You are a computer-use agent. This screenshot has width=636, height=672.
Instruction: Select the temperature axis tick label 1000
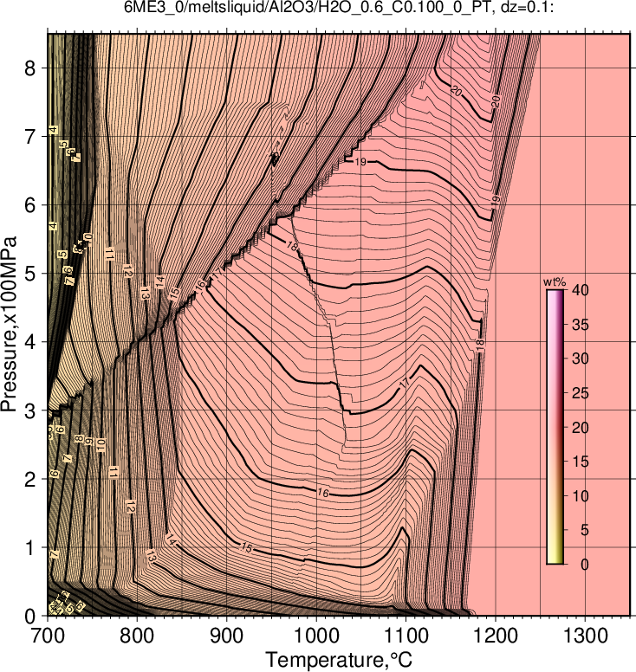316,636
